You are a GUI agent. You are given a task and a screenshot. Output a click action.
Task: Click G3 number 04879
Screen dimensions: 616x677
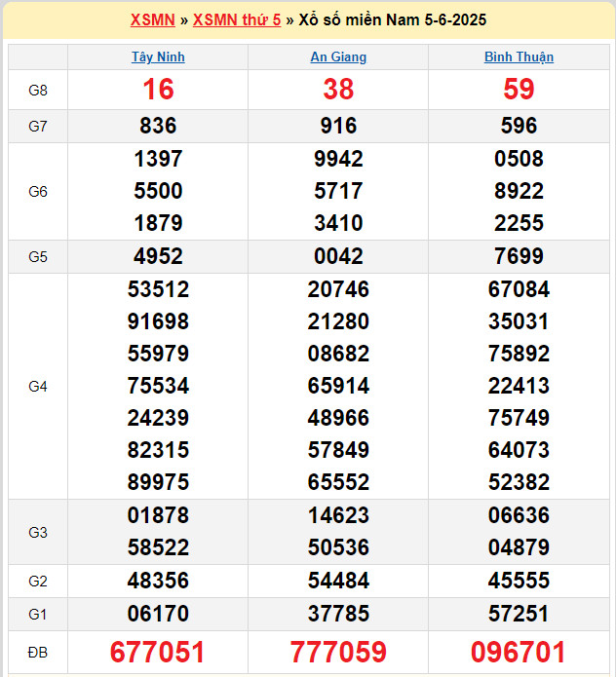click(519, 547)
